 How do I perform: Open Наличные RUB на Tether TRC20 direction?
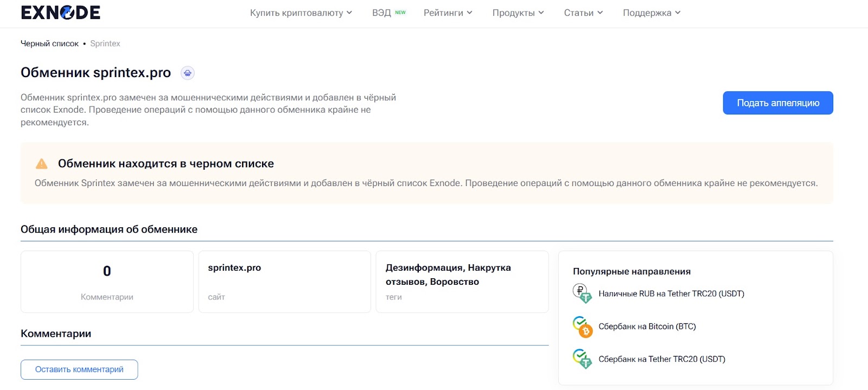671,293
